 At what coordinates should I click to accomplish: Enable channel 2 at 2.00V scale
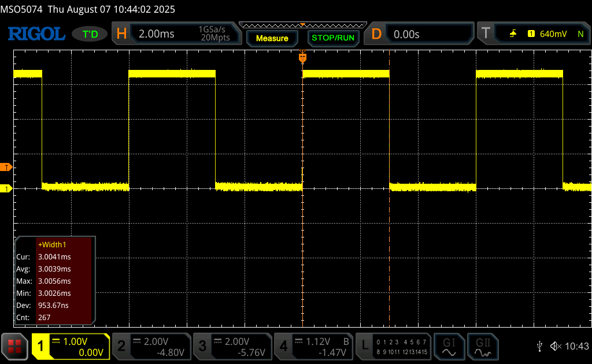coord(151,347)
